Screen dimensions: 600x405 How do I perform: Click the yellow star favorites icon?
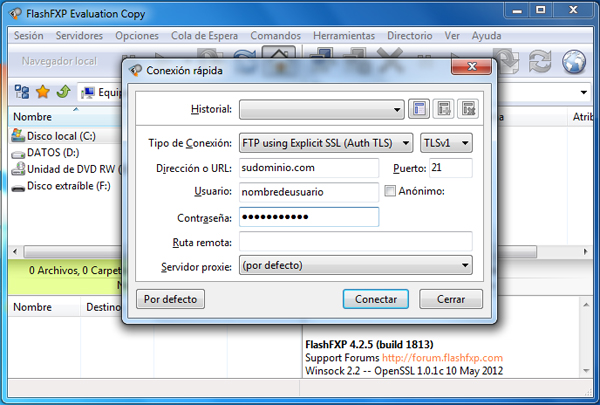click(x=43, y=92)
